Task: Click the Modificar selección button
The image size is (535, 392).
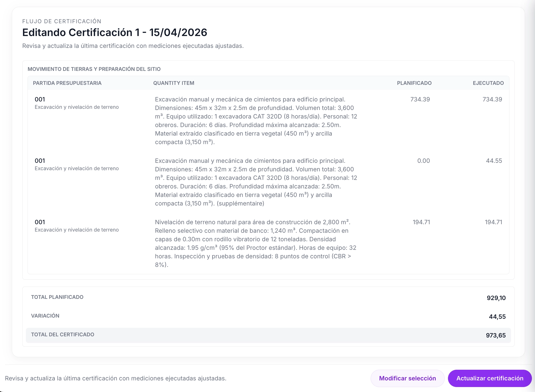Action: click(x=407, y=378)
